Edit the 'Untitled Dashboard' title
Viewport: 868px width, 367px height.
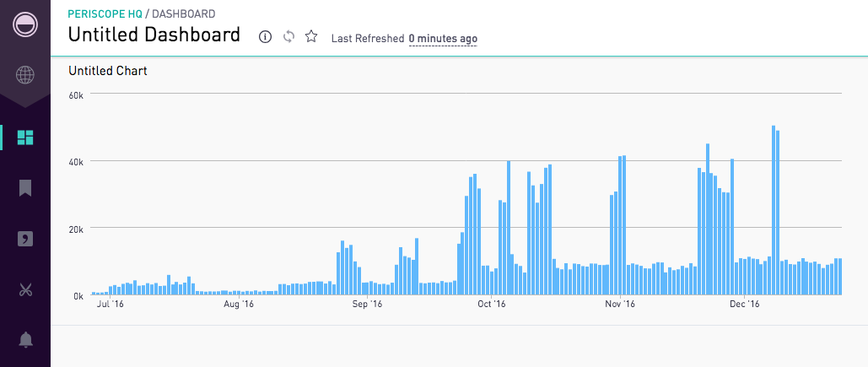(154, 35)
